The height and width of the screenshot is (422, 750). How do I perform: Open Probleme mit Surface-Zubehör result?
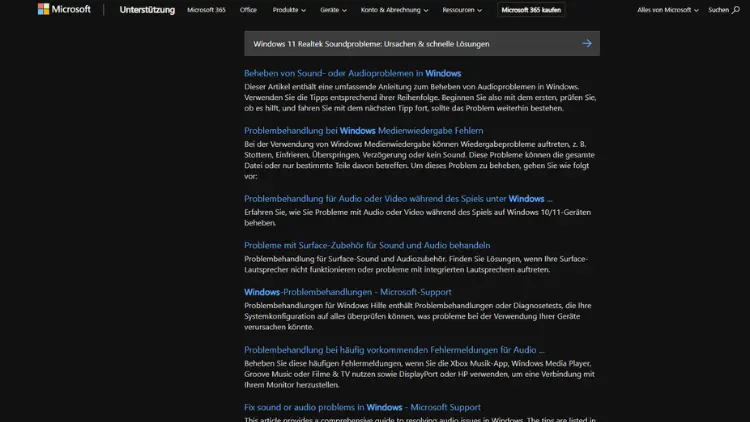coord(367,245)
